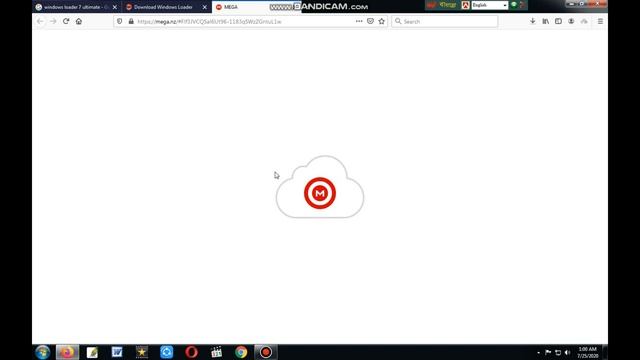This screenshot has width=640, height=360.
Task: Go forward with the browser forward arrow
Action: click(x=53, y=21)
